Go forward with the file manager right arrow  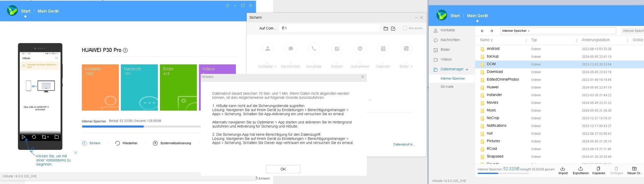point(492,31)
